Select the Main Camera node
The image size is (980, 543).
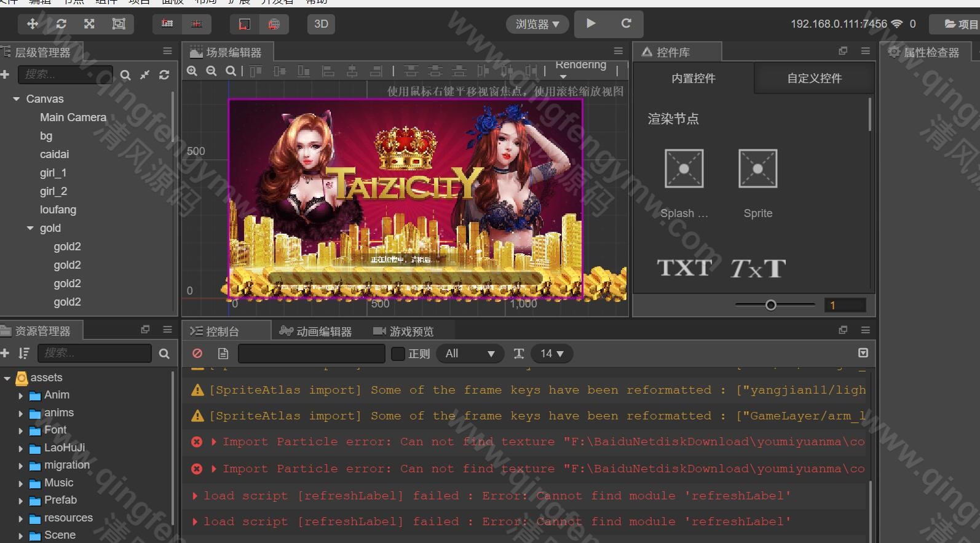click(x=73, y=117)
